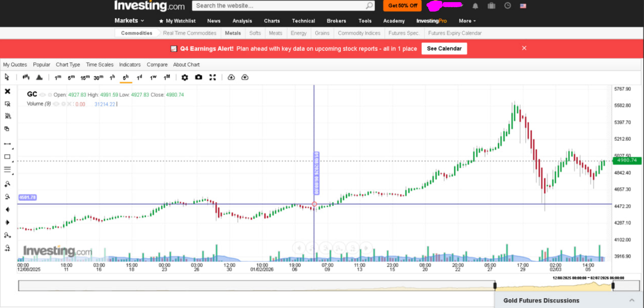Enter fullscreen mode on the chart
This screenshot has width=644, height=308.
click(212, 77)
